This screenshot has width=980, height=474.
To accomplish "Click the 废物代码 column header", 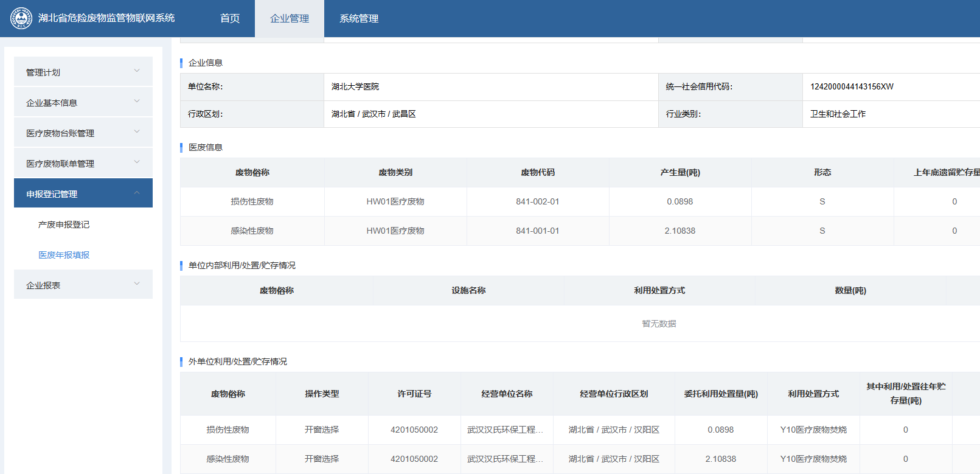I will (538, 172).
